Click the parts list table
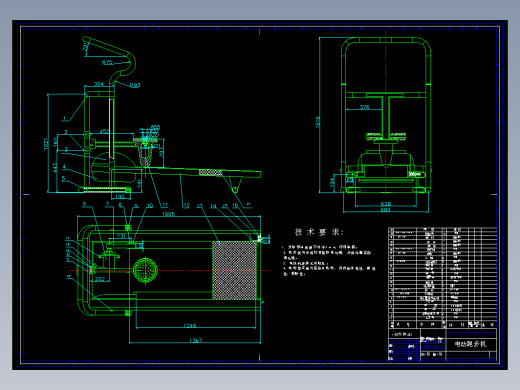This screenshot has width=520, height=390. click(x=442, y=278)
